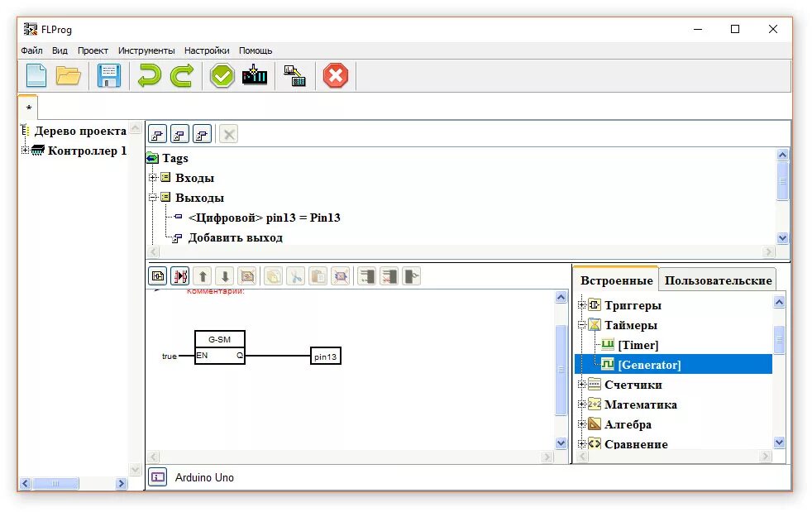Click the insert board icon with red arrows
Image resolution: width=812 pixels, height=512 pixels.
coord(180,276)
